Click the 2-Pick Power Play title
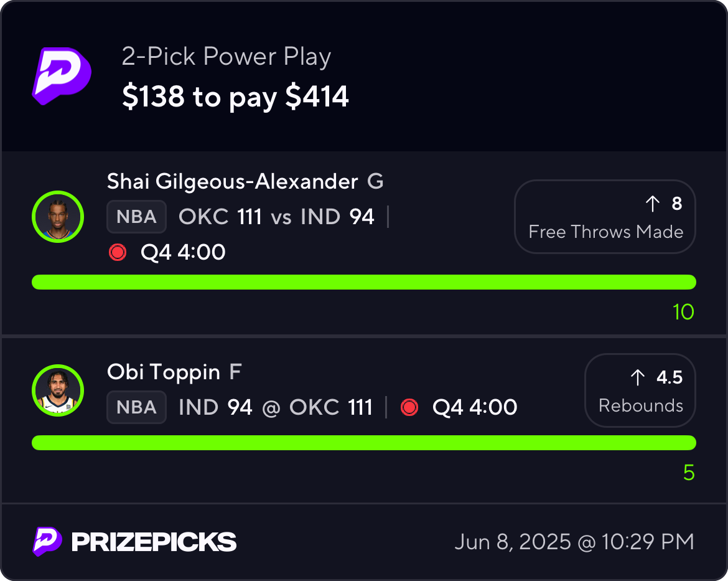 pos(226,57)
